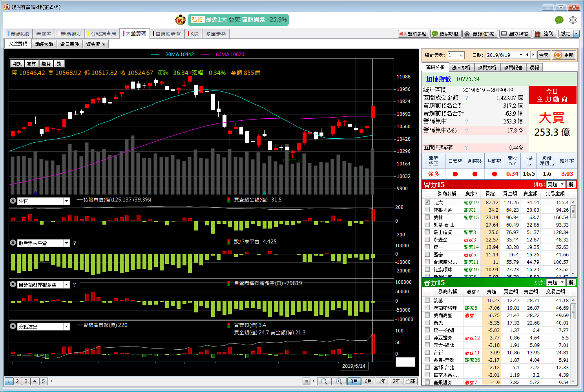Show help for 區間成交金額 question mark
This screenshot has height=392, width=584.
click(467, 98)
